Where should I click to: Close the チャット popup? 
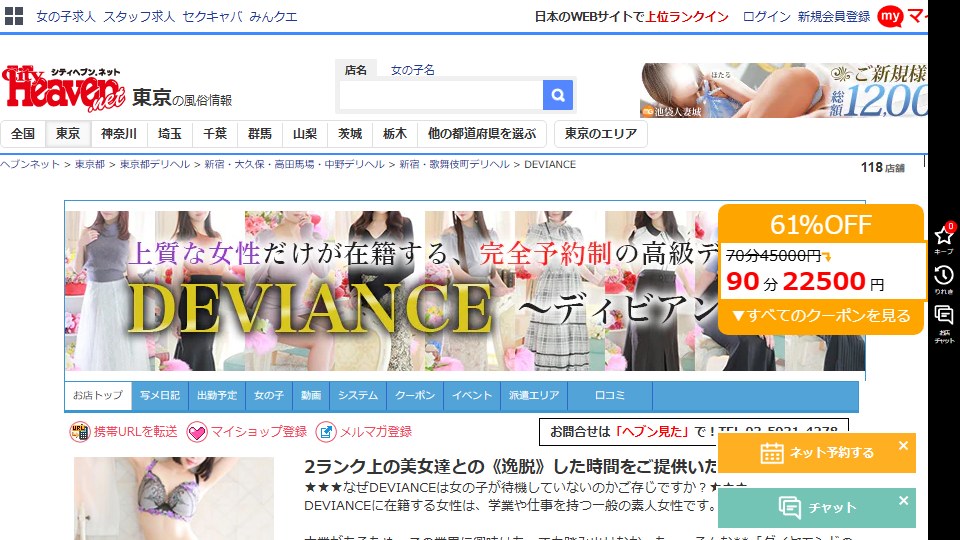tap(903, 501)
